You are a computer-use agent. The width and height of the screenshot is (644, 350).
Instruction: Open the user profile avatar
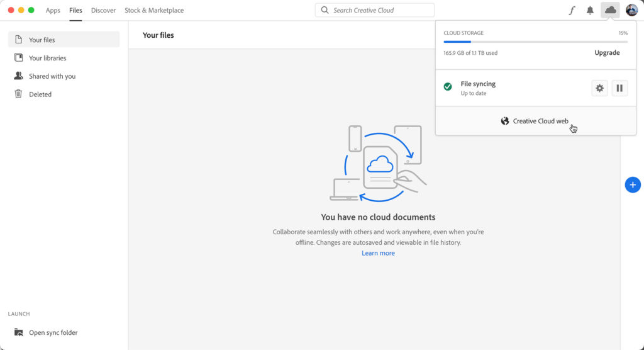pyautogui.click(x=631, y=10)
